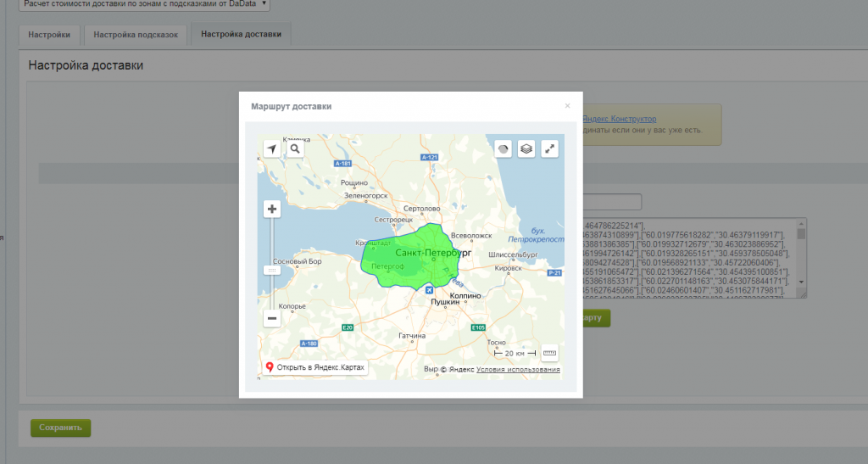This screenshot has width=868, height=464.
Task: Click the Колпино label on map
Action: [x=465, y=296]
